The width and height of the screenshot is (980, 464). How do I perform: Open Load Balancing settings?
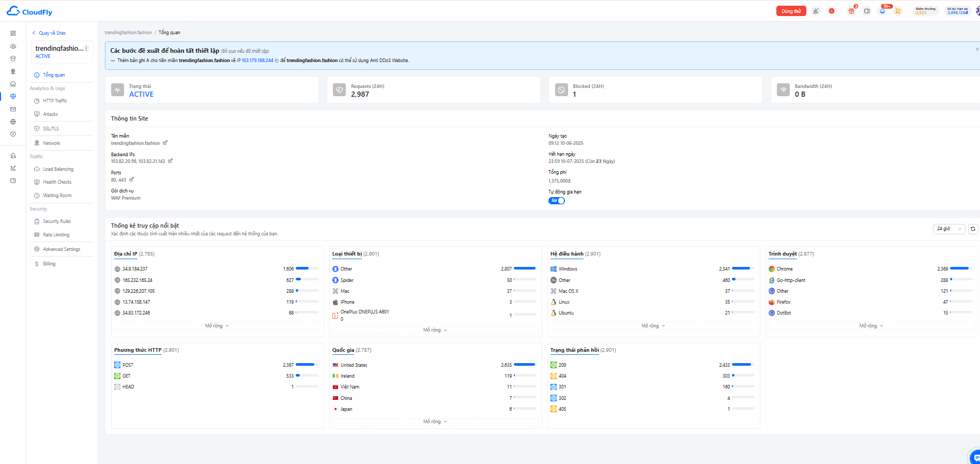point(58,169)
